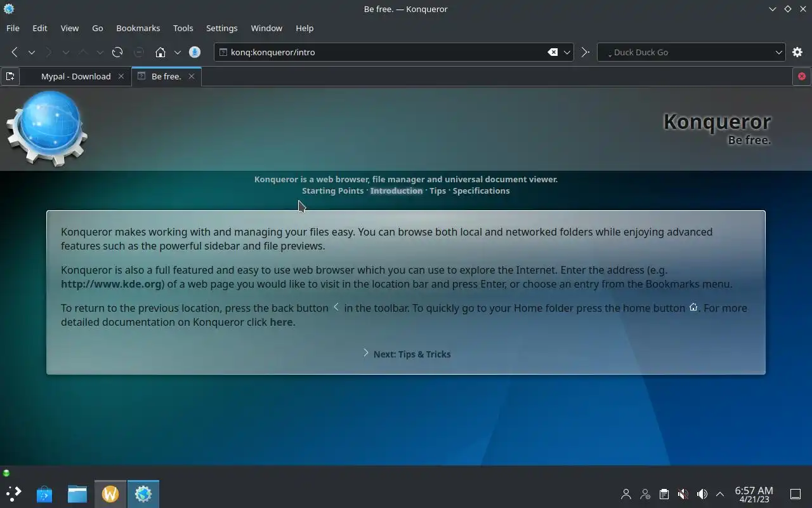Viewport: 812px width, 508px height.
Task: Switch to the Mypal - Download tab
Action: coord(76,76)
